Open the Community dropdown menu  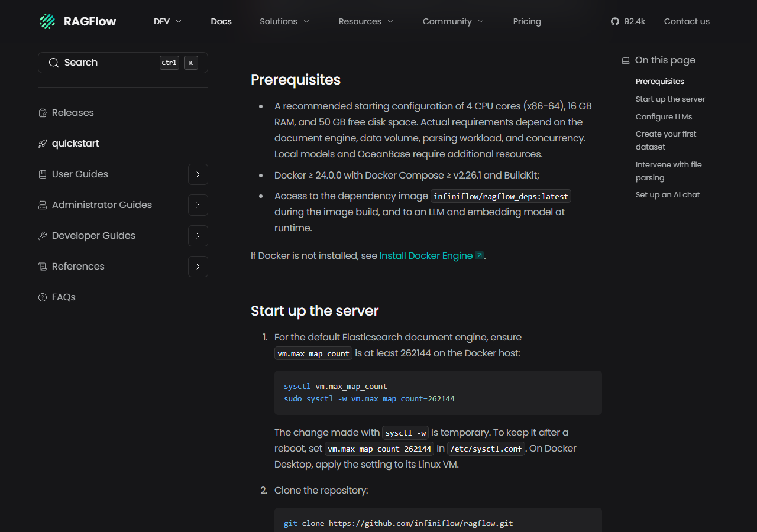coord(453,21)
